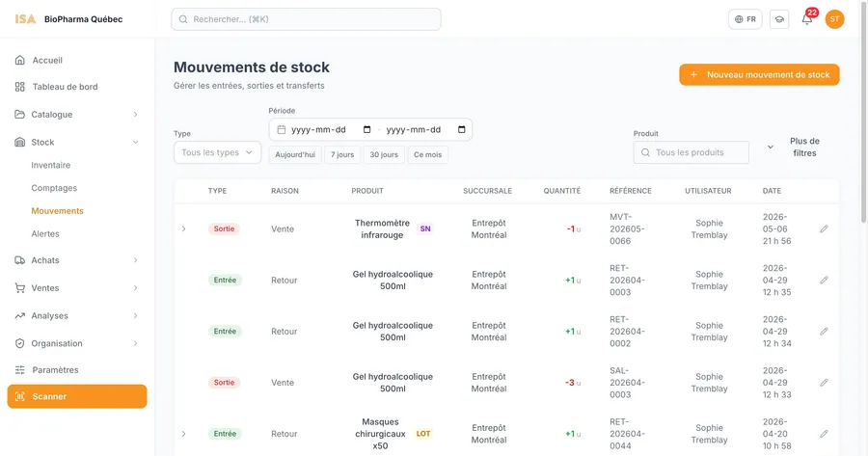
Task: Open start date calendar picker icon
Action: click(x=366, y=129)
